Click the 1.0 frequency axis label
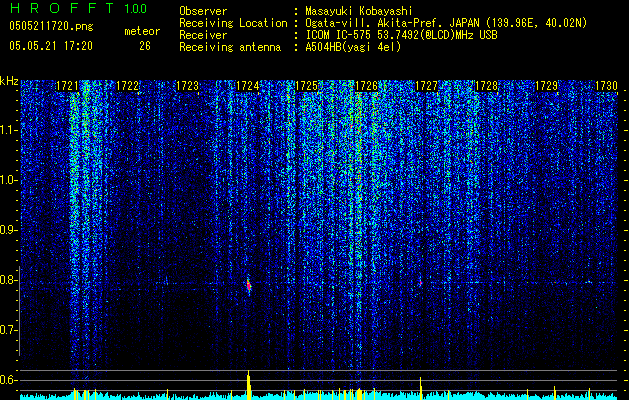629x400 pixels. pos(9,180)
